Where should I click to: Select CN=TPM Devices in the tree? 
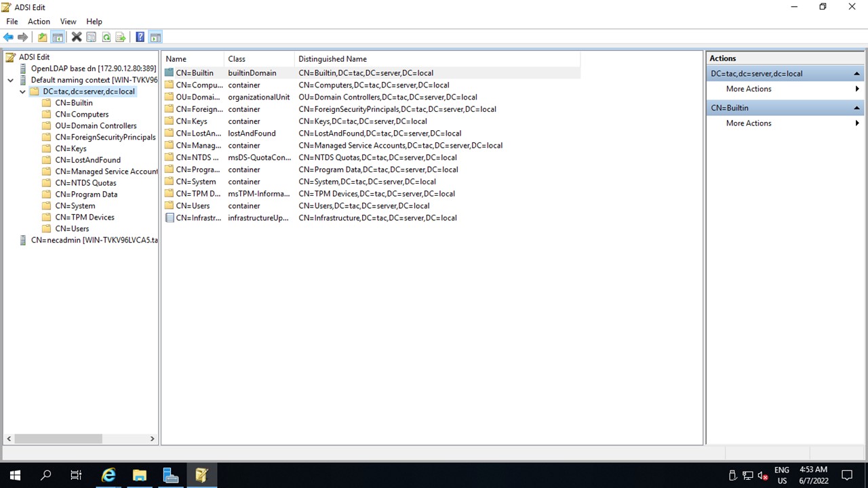point(85,217)
